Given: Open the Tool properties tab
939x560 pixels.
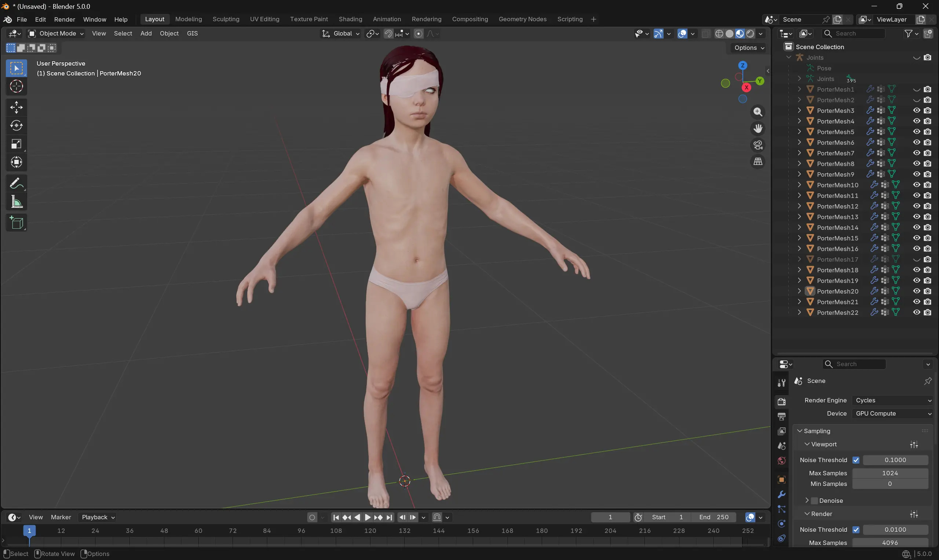Looking at the screenshot, I should click(x=782, y=383).
